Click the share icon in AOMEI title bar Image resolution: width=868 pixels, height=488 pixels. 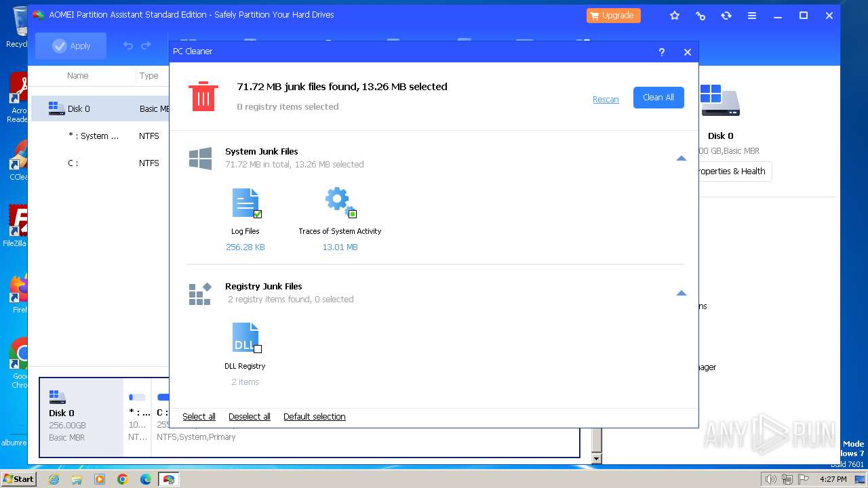(701, 16)
